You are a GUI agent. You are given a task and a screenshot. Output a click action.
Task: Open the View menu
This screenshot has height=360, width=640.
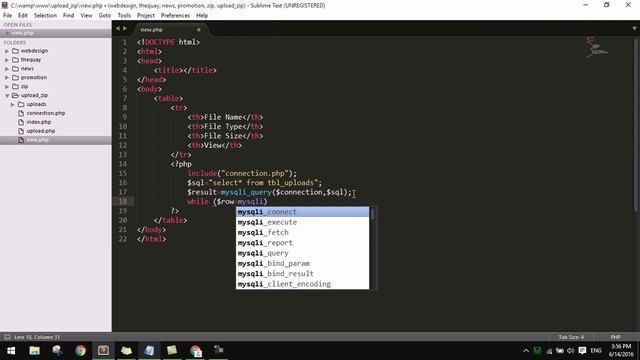coord(86,16)
